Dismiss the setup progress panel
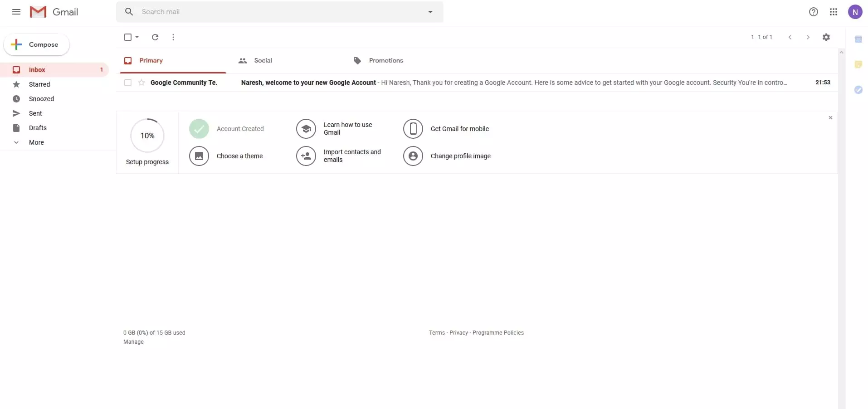Screen dimensions: 868x409 (x=830, y=118)
